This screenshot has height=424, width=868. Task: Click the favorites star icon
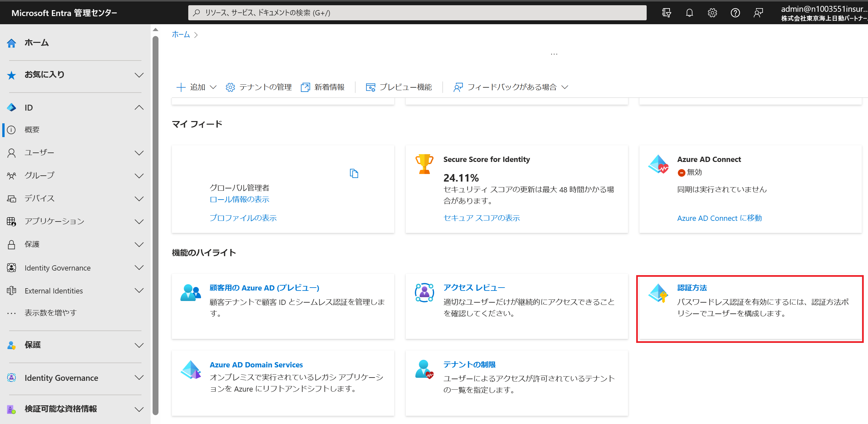tap(11, 75)
